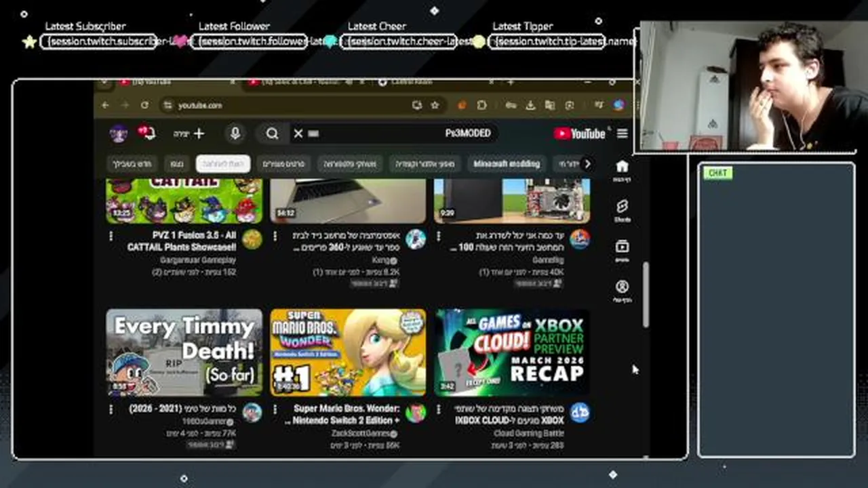Viewport: 868px width, 488px height.
Task: Open the browser downloads icon
Action: pyautogui.click(x=530, y=105)
